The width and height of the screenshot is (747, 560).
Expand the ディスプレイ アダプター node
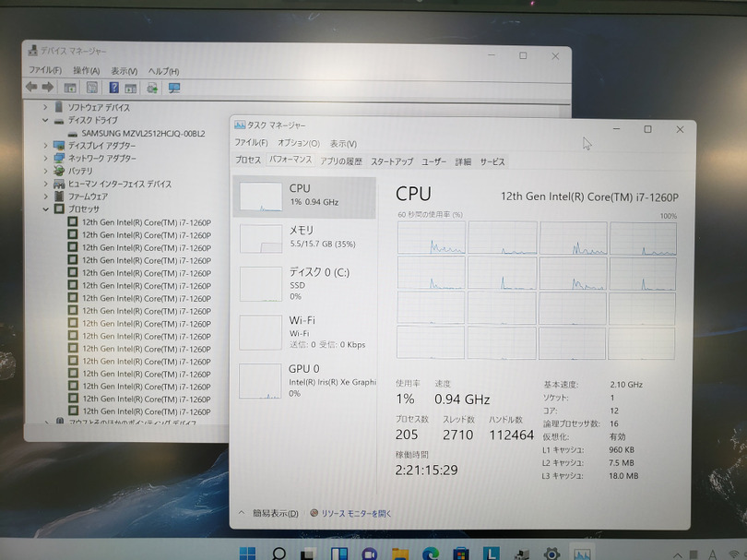(x=46, y=146)
